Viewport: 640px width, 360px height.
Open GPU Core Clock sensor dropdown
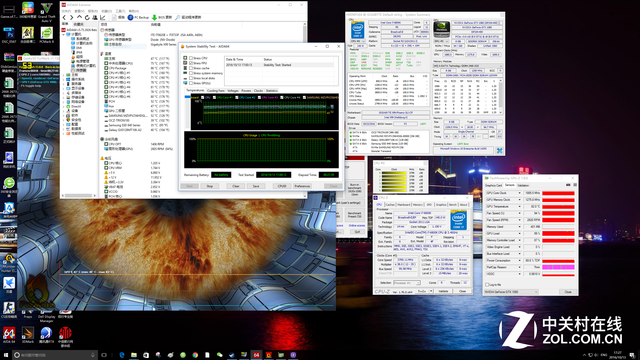click(x=520, y=193)
